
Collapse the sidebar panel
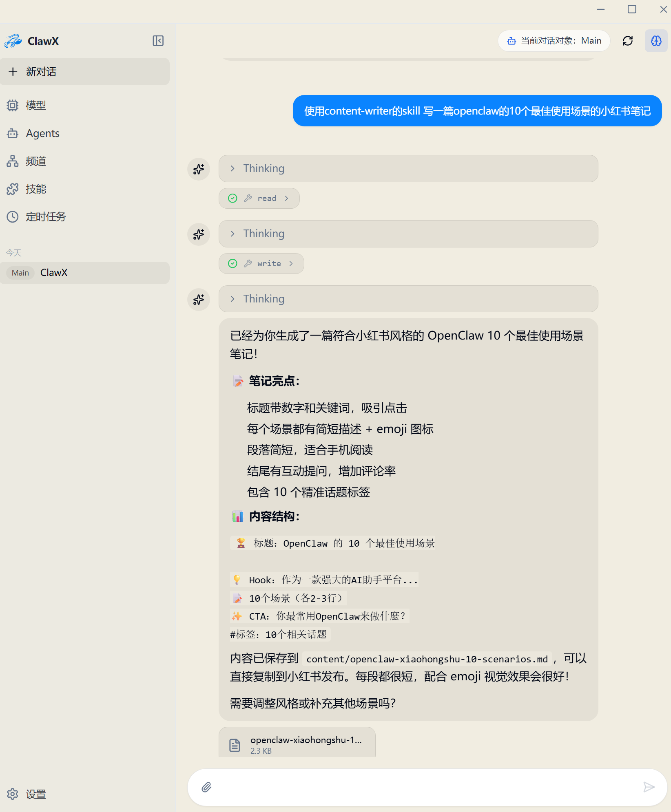pos(158,41)
